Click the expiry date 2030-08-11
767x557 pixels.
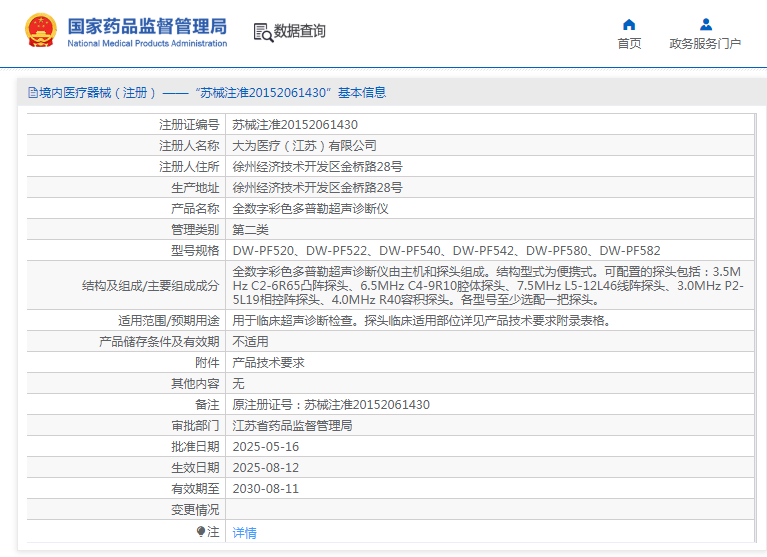265,489
